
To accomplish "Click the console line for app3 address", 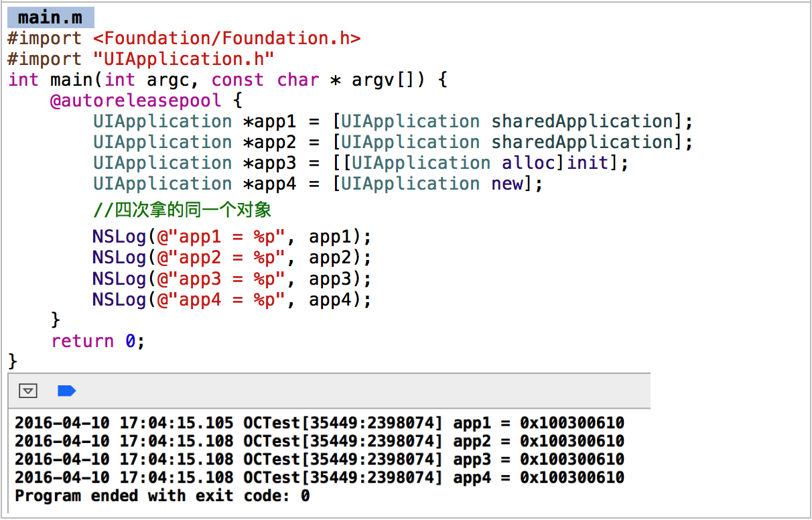I will (320, 459).
